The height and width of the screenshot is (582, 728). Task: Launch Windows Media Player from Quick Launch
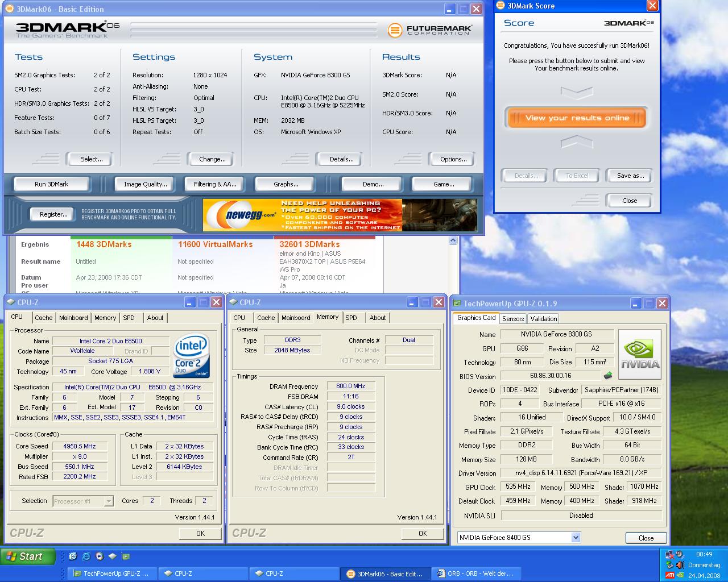tap(99, 556)
